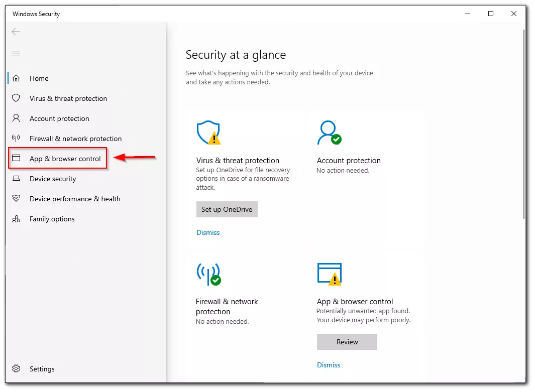Click the large Virus & threat shield warning icon
This screenshot has height=392, width=535.
point(208,133)
